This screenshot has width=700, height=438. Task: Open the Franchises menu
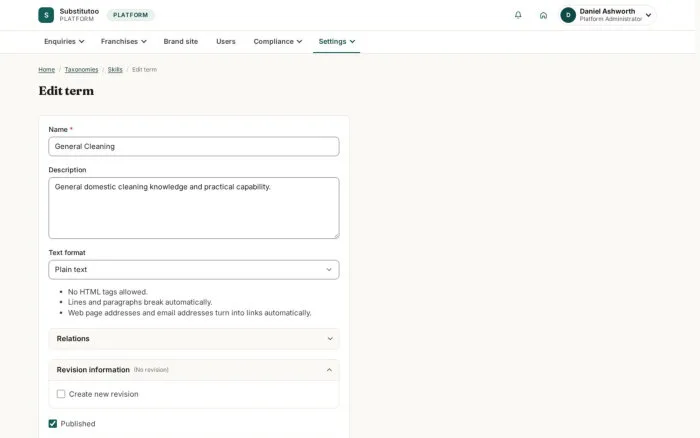[124, 42]
